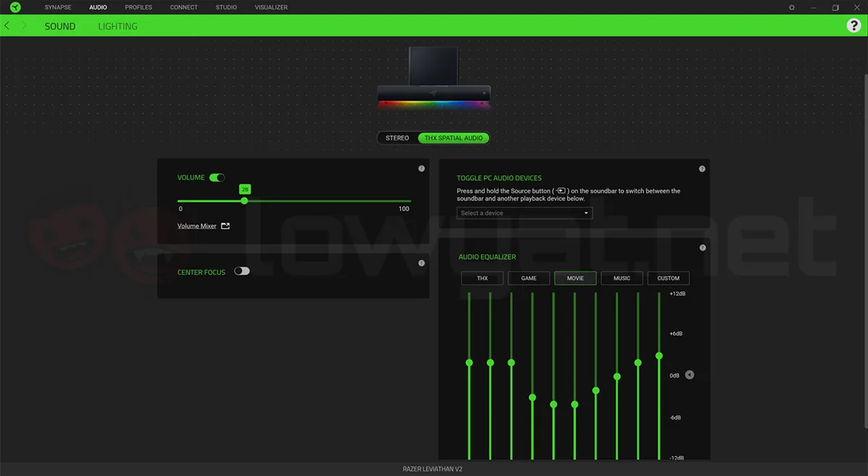Click the 0dB reset arrow icon

point(689,375)
